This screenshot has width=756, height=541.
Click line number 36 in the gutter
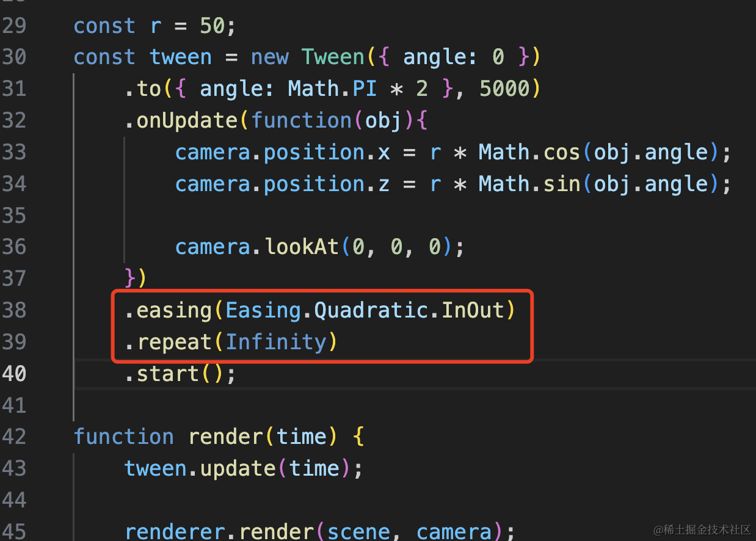point(13,247)
